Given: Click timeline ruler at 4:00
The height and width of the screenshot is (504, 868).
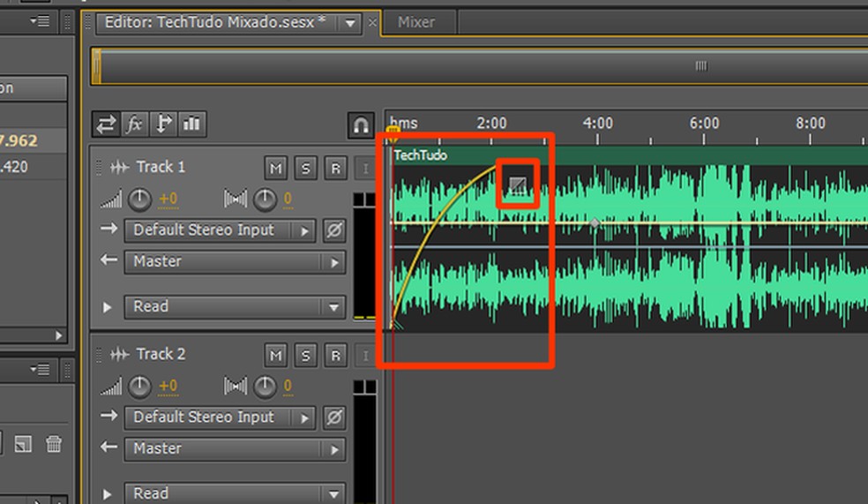Looking at the screenshot, I should (597, 123).
